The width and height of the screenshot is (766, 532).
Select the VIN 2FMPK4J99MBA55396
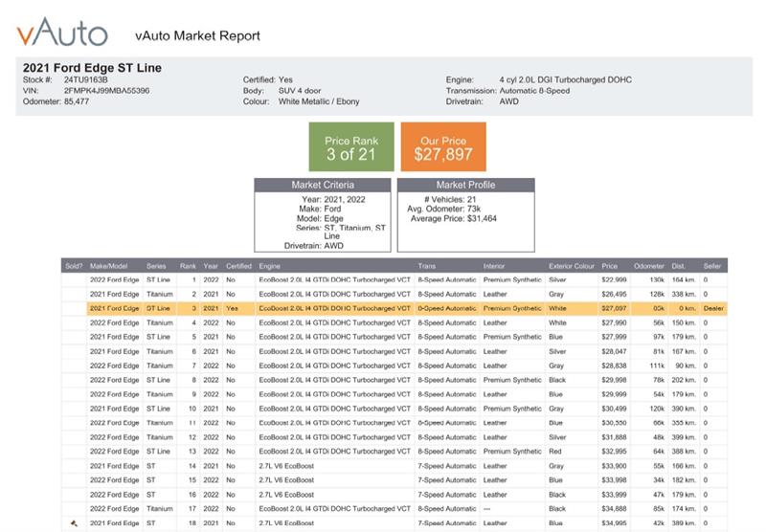(x=106, y=91)
